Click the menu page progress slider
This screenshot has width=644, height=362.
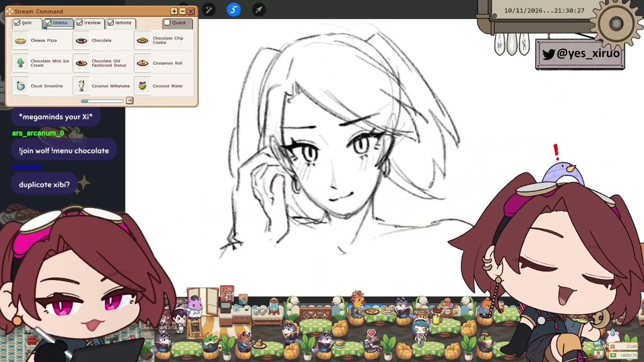coord(102,101)
